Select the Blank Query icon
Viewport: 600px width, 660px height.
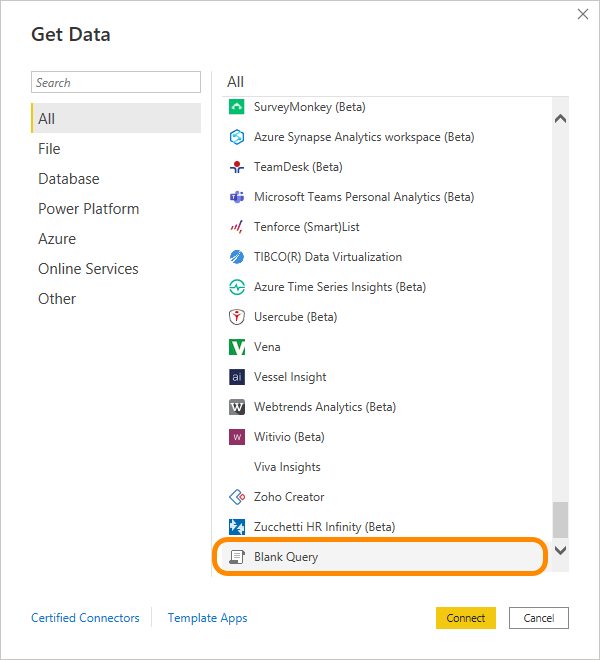pos(237,557)
